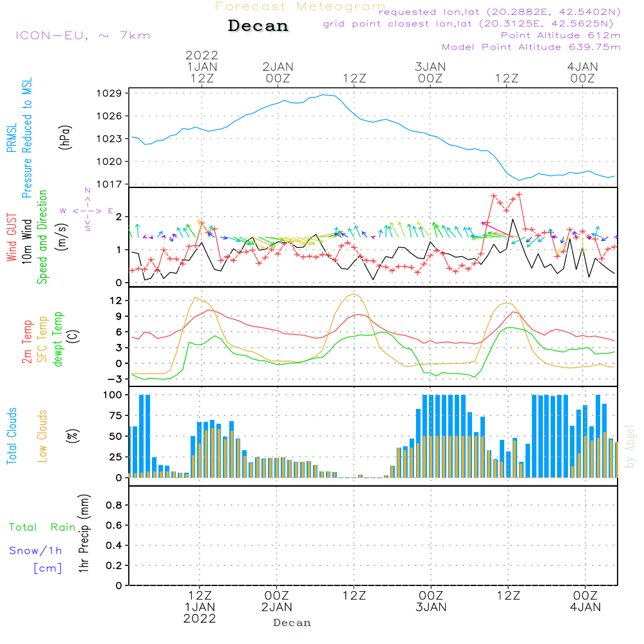Click the bold Decan title at top

(258, 26)
